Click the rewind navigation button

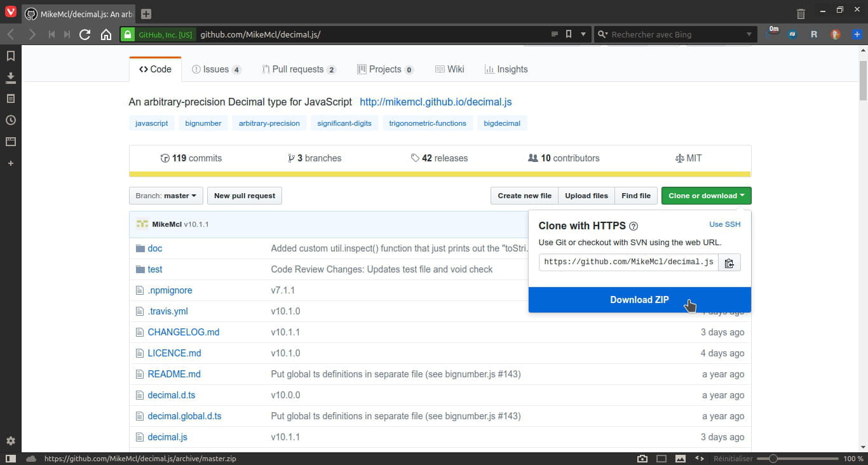click(x=52, y=34)
